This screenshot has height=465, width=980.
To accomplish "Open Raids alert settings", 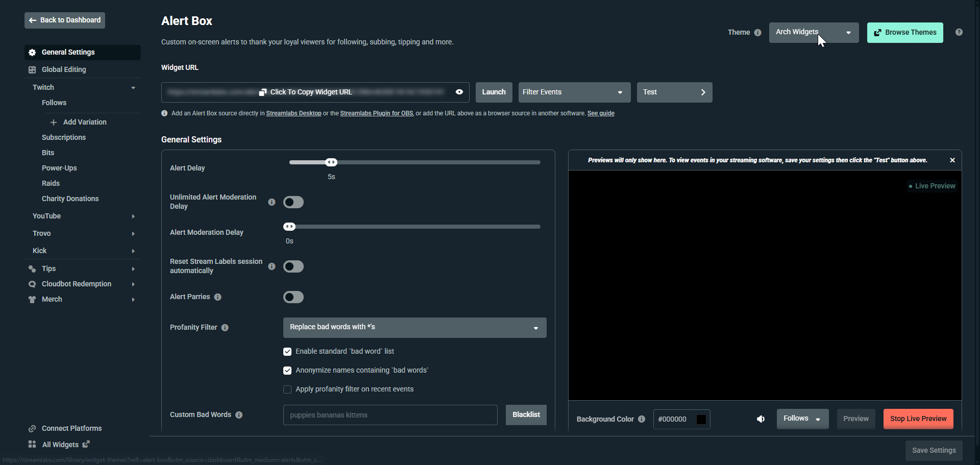I will 51,184.
